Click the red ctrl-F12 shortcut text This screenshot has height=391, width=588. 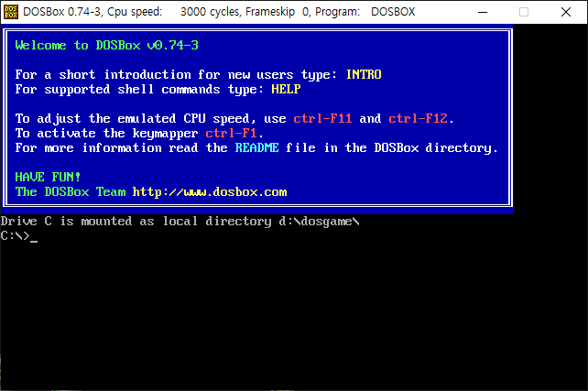pyautogui.click(x=419, y=119)
